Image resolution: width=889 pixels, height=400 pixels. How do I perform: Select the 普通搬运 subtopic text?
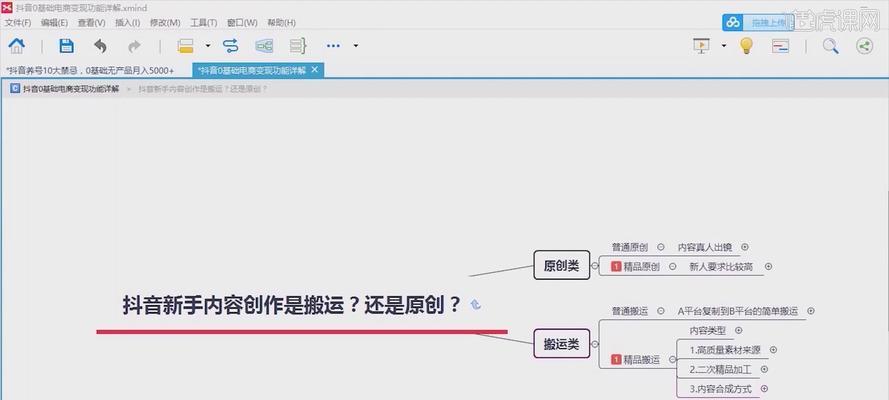[x=630, y=311]
